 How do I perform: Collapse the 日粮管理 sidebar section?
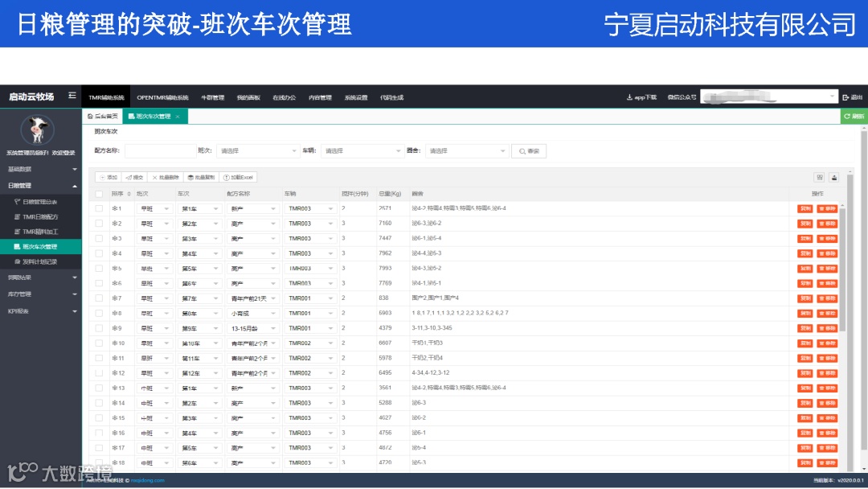pos(40,186)
